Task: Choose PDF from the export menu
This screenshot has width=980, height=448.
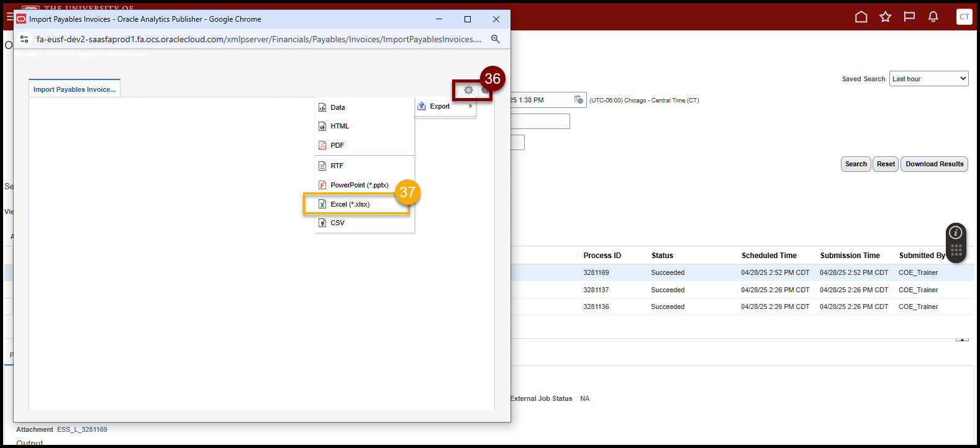Action: [337, 145]
